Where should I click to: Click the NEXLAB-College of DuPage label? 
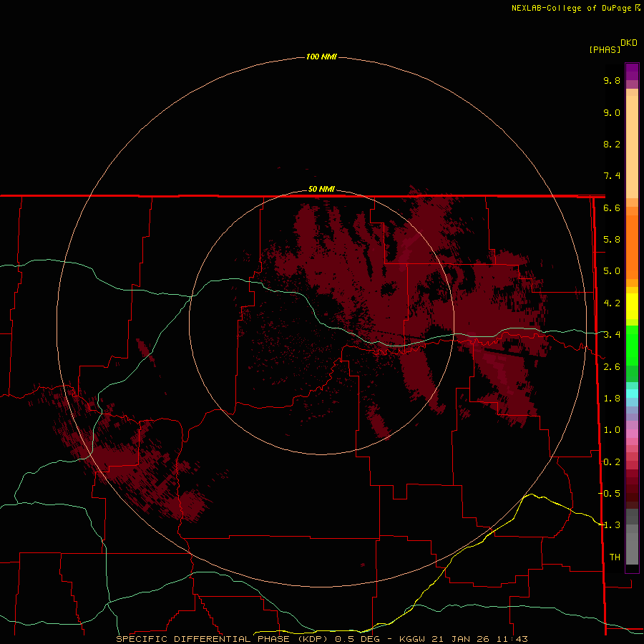click(x=572, y=8)
